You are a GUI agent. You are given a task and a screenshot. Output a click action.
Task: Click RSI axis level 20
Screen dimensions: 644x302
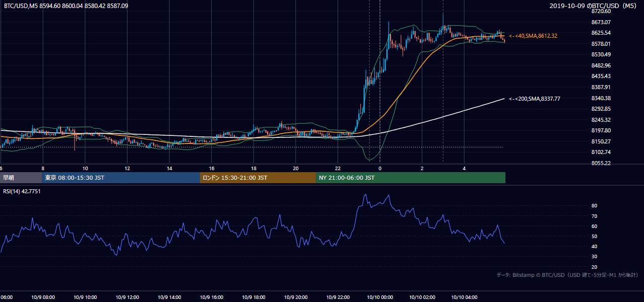pos(595,267)
